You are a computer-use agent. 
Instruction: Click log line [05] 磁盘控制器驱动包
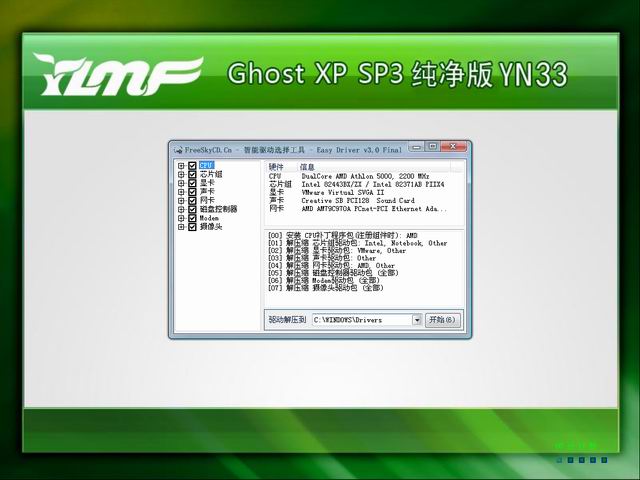tap(333, 273)
